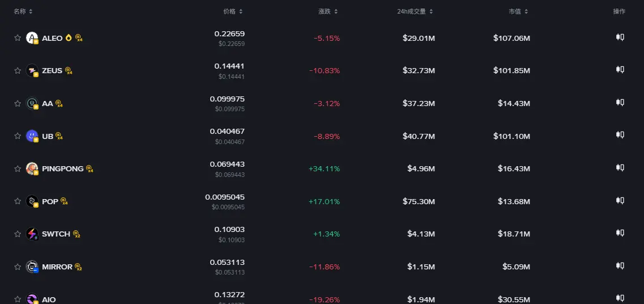644x304 pixels.
Task: Click the ALEO coin logo
Action: tap(32, 38)
